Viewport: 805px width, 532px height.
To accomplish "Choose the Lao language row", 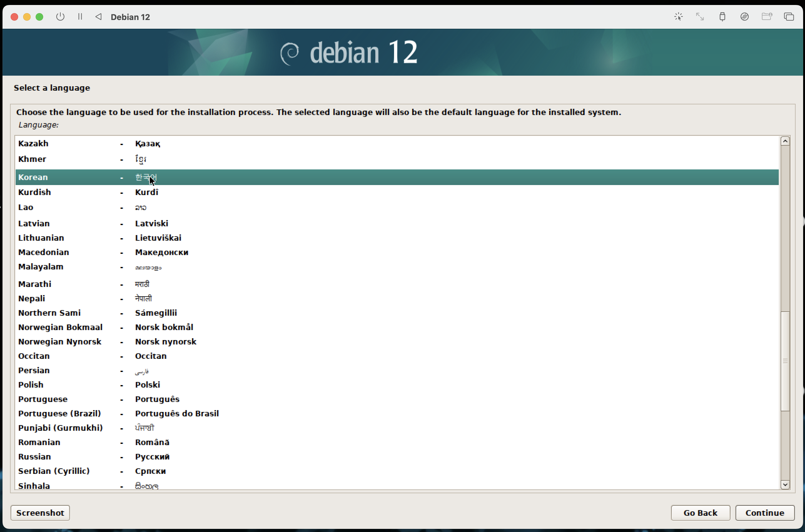I will pyautogui.click(x=397, y=207).
